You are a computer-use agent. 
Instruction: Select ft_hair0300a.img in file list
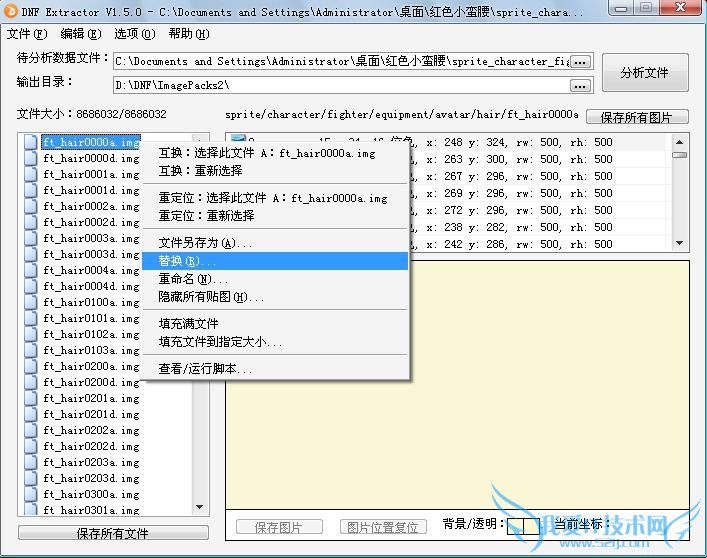pos(91,494)
